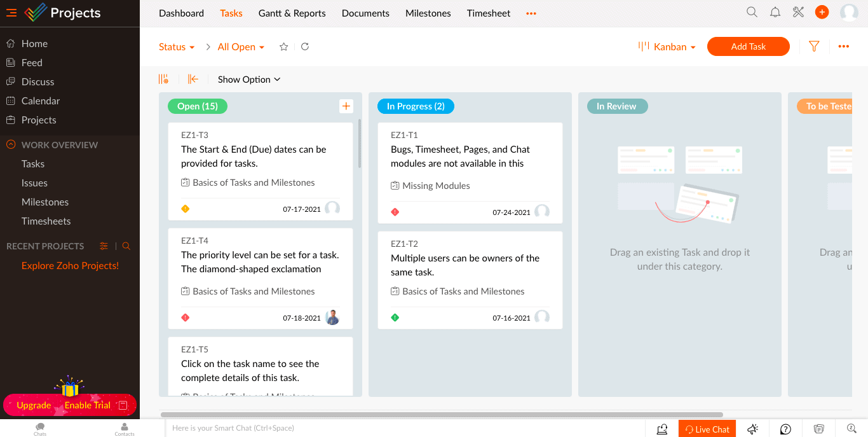Open Live Chat
The width and height of the screenshot is (868, 437).
pyautogui.click(x=707, y=429)
